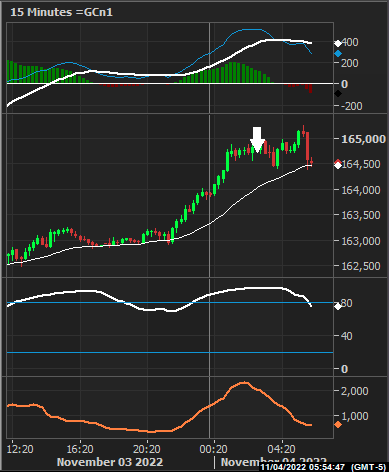Select the 163,500 price axis label

coord(361,215)
